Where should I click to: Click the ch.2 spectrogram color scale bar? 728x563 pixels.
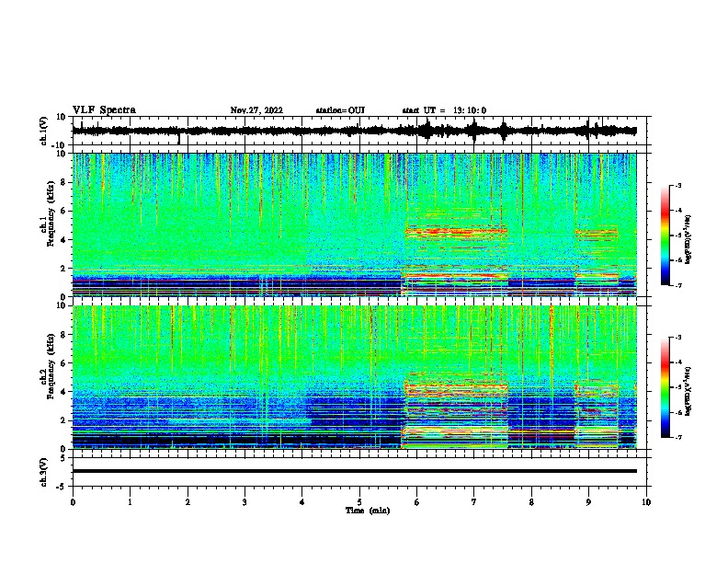coord(665,387)
